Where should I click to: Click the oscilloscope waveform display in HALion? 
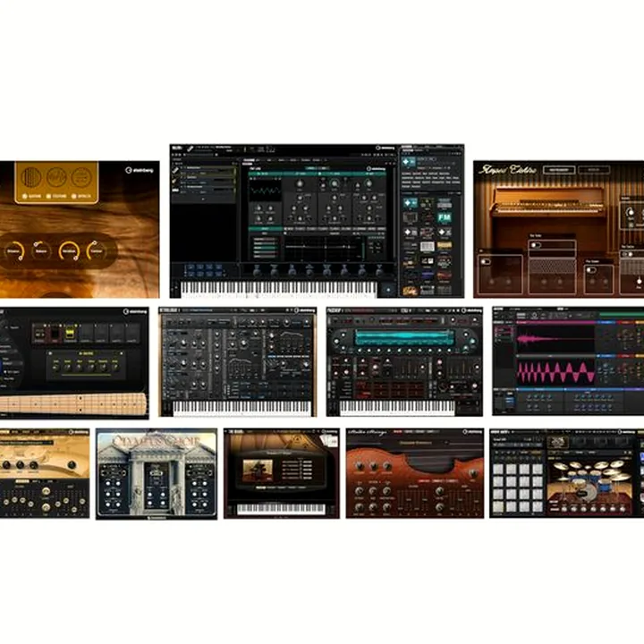point(266,191)
